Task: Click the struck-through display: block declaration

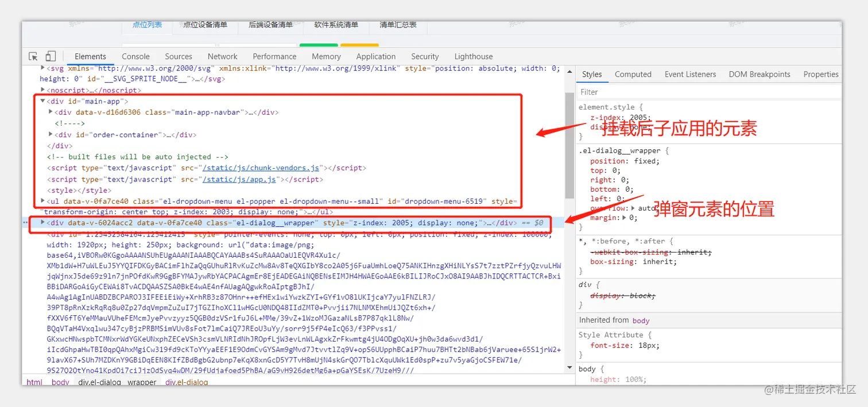Action: (x=623, y=295)
